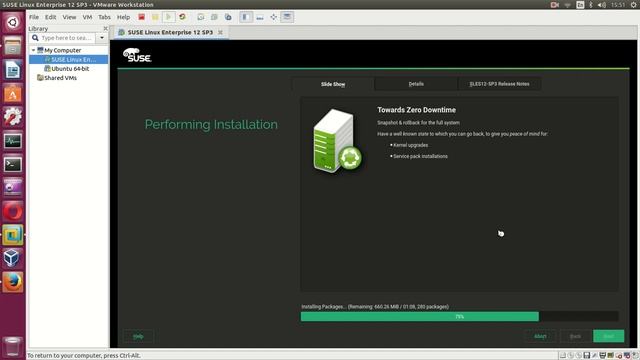This screenshot has width=640, height=360.
Task: Close the SUSE Linux Enterprise 12 SP3 tab
Action: (220, 32)
